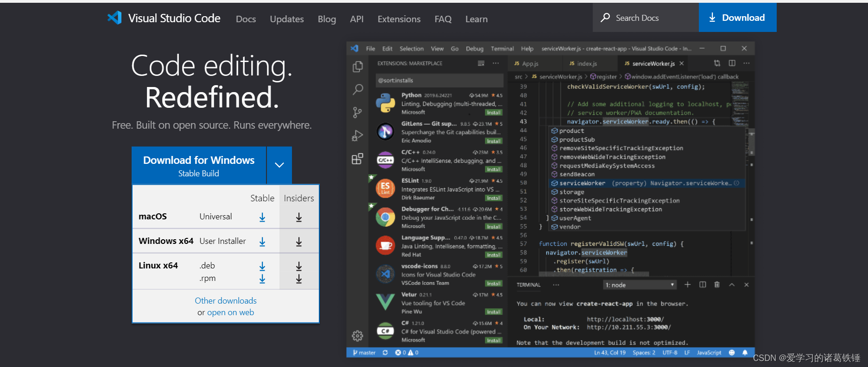The height and width of the screenshot is (367, 868).
Task: Open the Debug menu in VS Code
Action: (x=475, y=49)
